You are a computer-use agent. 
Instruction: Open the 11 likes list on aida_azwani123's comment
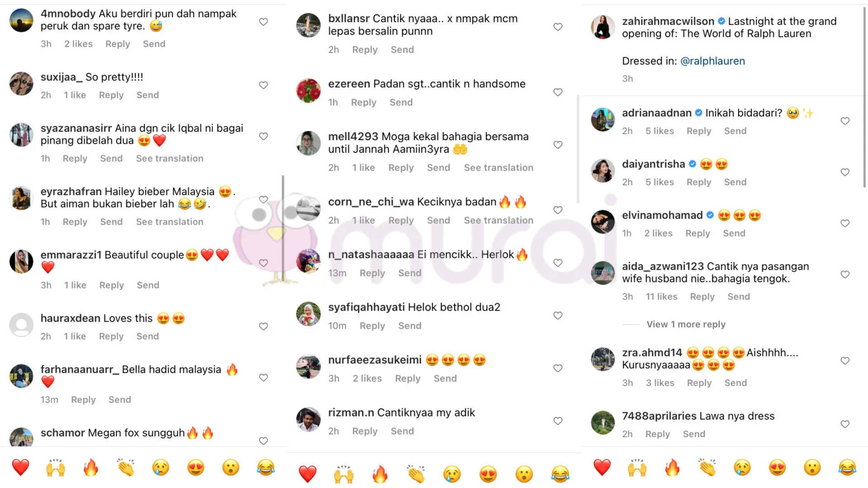pos(661,296)
